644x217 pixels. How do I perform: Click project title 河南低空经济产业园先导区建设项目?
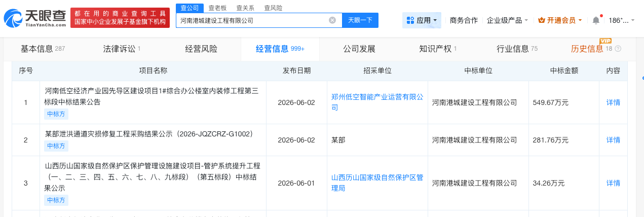click(151, 96)
